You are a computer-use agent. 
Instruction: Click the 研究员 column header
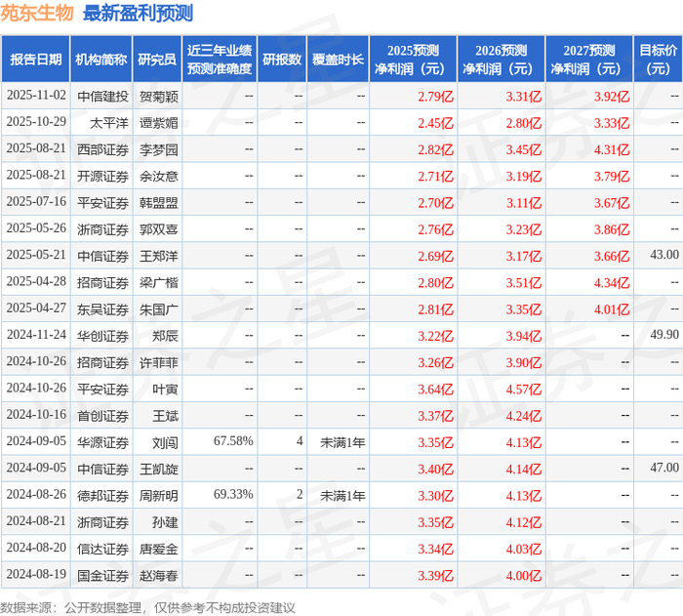coord(157,60)
